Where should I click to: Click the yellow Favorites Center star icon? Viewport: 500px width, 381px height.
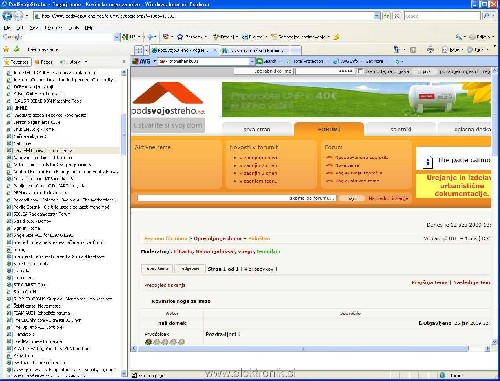pos(6,49)
